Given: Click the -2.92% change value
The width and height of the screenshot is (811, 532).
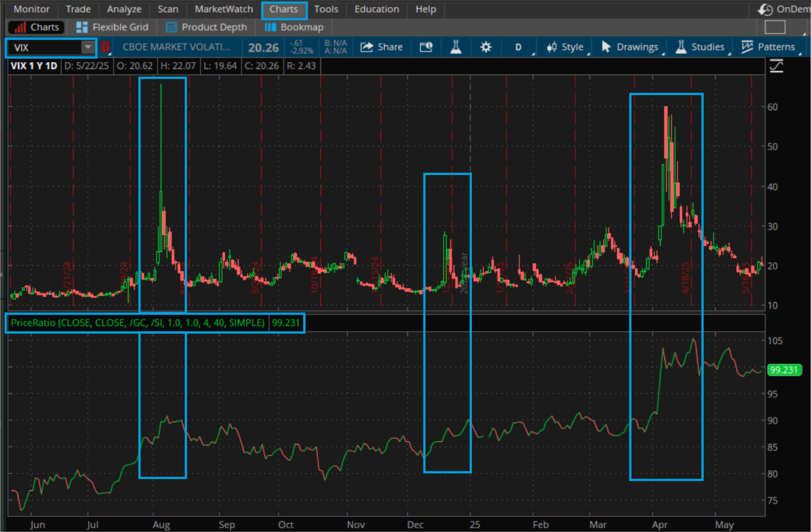Looking at the screenshot, I should coord(302,51).
